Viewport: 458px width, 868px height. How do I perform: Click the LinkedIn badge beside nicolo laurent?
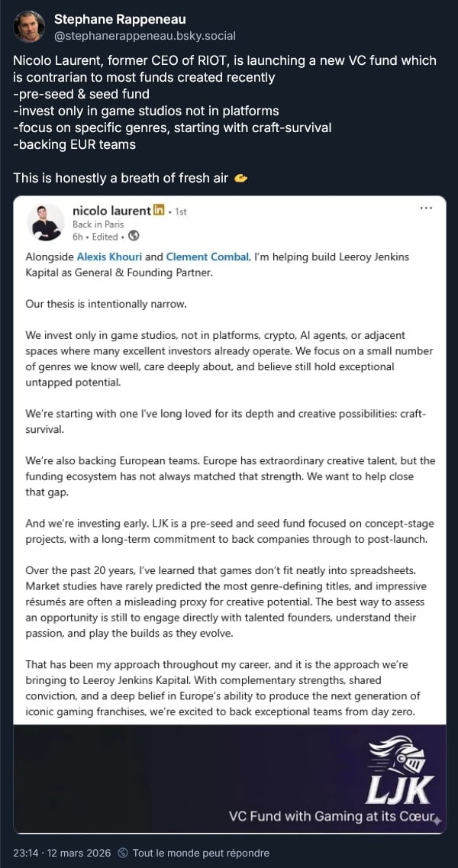159,211
